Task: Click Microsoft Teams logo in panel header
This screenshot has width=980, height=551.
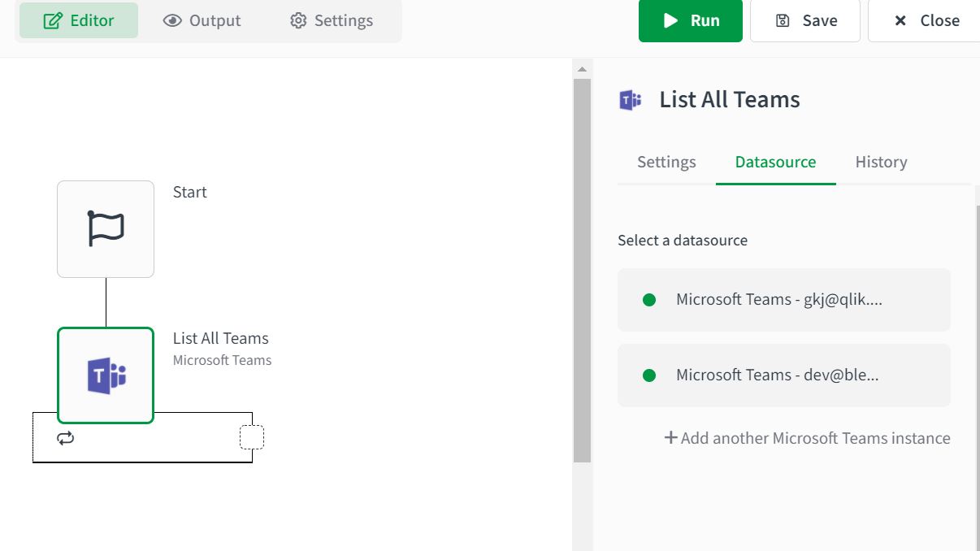Action: [x=631, y=100]
